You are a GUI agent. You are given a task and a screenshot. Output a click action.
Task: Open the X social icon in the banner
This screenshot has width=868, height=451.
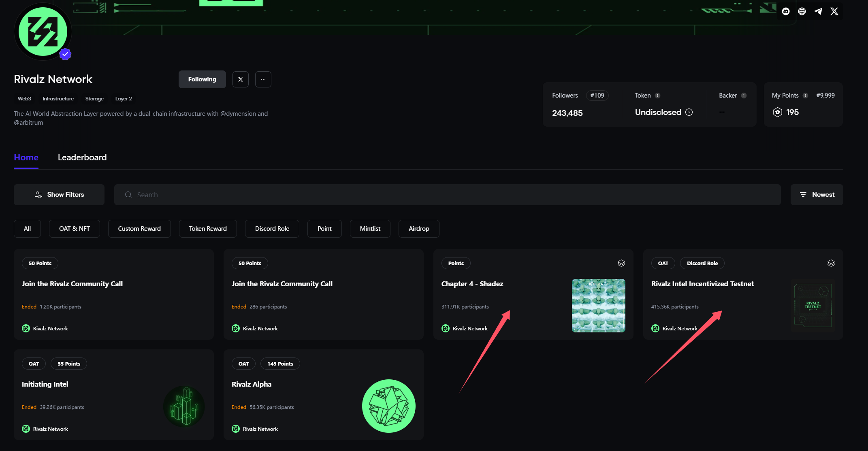[x=834, y=11]
